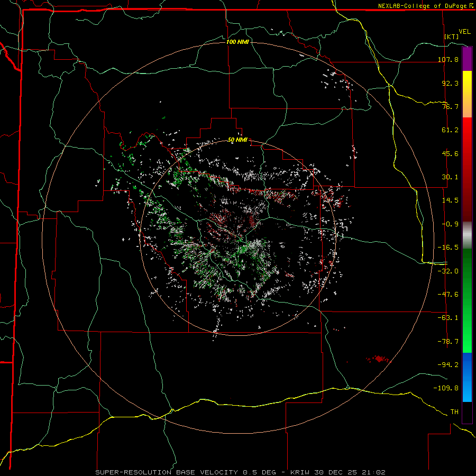Click the blue segment of the color bar
The height and width of the screenshot is (476, 476).
[467, 377]
